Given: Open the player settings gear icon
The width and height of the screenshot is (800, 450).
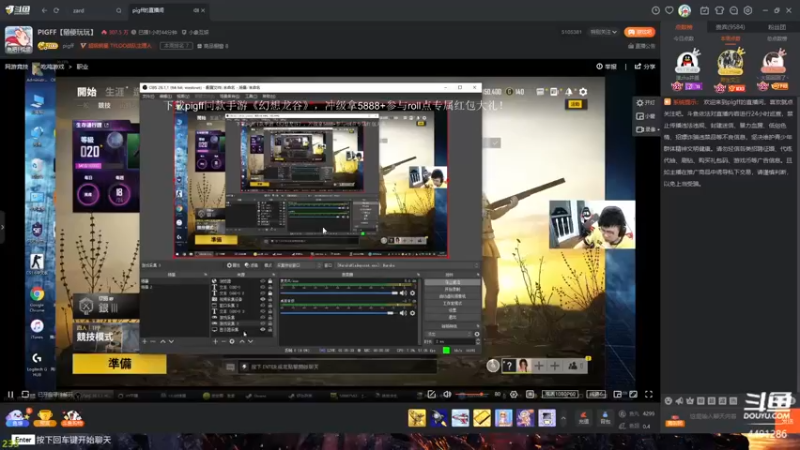Looking at the screenshot, I should (514, 394).
